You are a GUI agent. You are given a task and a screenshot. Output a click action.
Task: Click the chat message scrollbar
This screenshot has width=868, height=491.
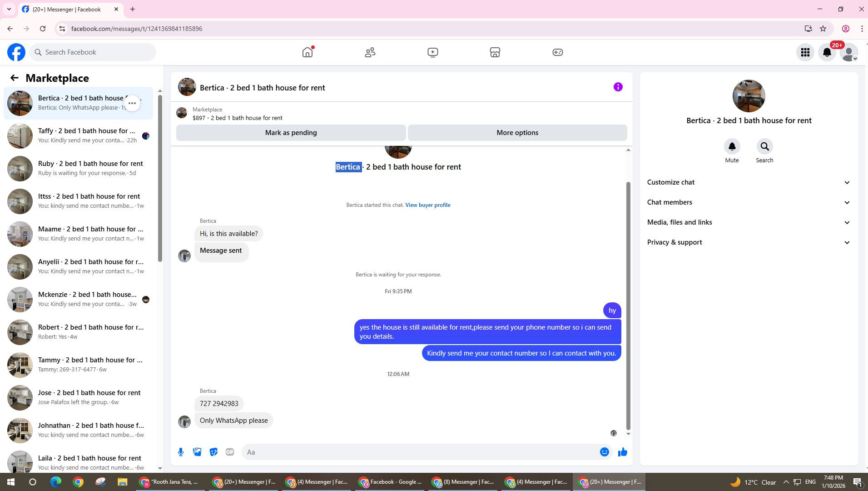point(628,306)
